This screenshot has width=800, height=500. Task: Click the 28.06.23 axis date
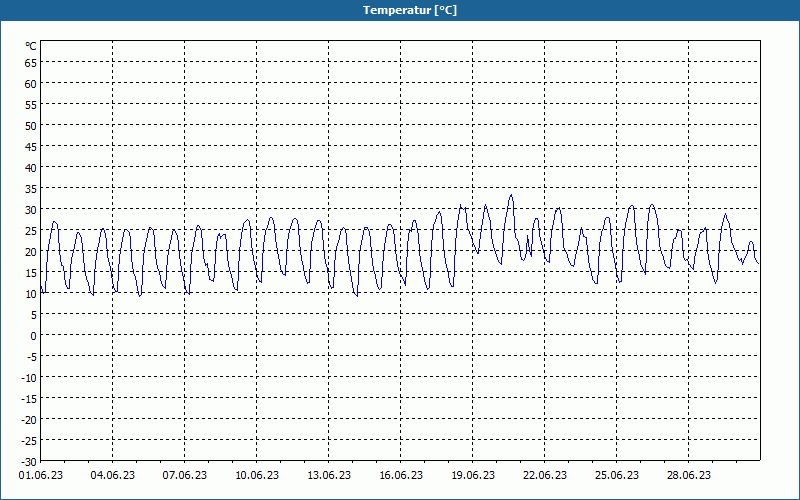pyautogui.click(x=688, y=475)
